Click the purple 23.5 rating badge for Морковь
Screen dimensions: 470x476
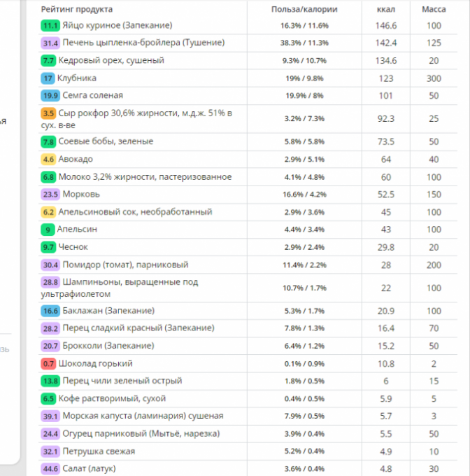(50, 195)
